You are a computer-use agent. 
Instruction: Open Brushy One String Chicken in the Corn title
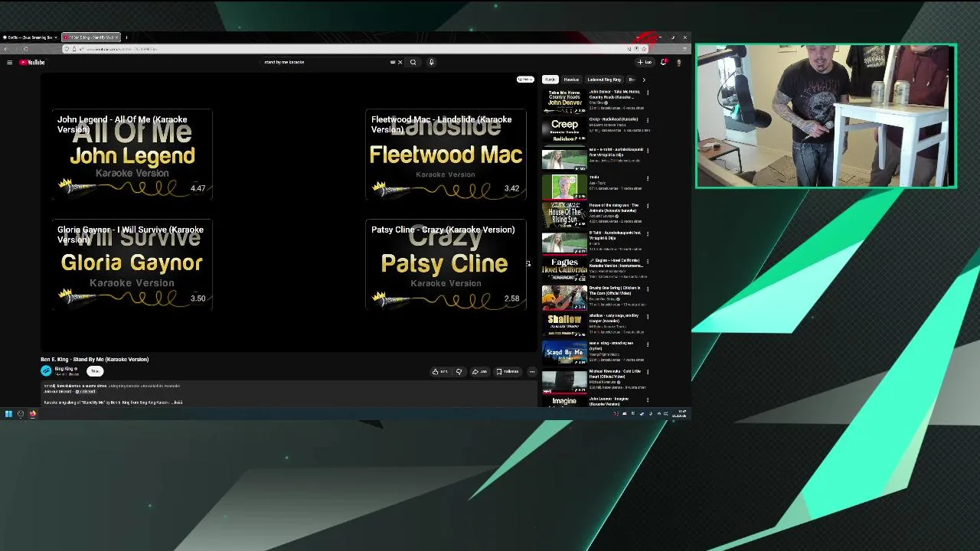[614, 291]
